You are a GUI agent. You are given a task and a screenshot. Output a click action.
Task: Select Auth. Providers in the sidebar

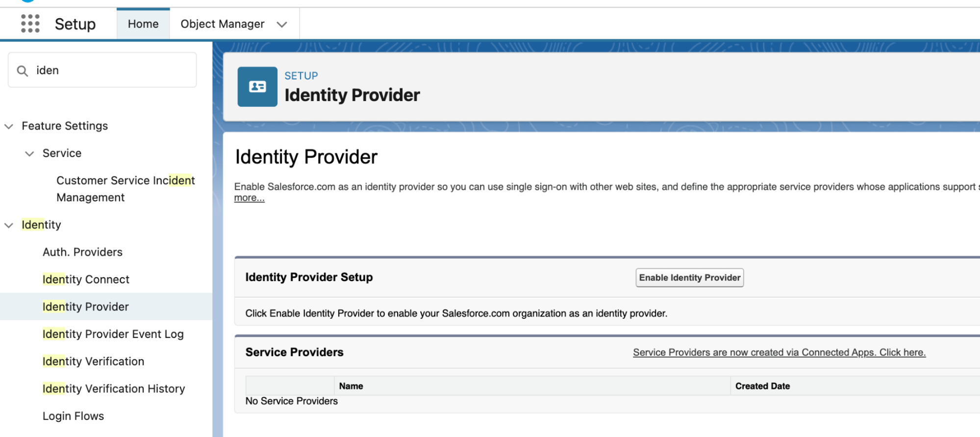[x=82, y=252]
